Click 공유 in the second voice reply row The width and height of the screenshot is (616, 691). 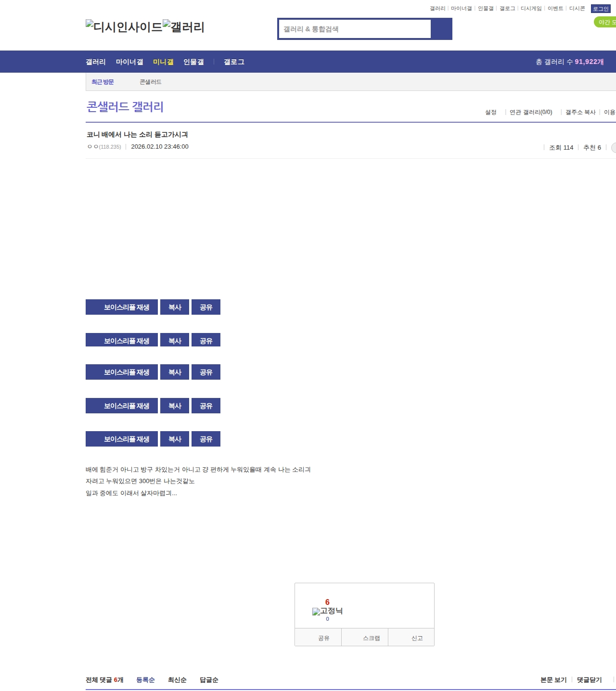click(x=206, y=340)
